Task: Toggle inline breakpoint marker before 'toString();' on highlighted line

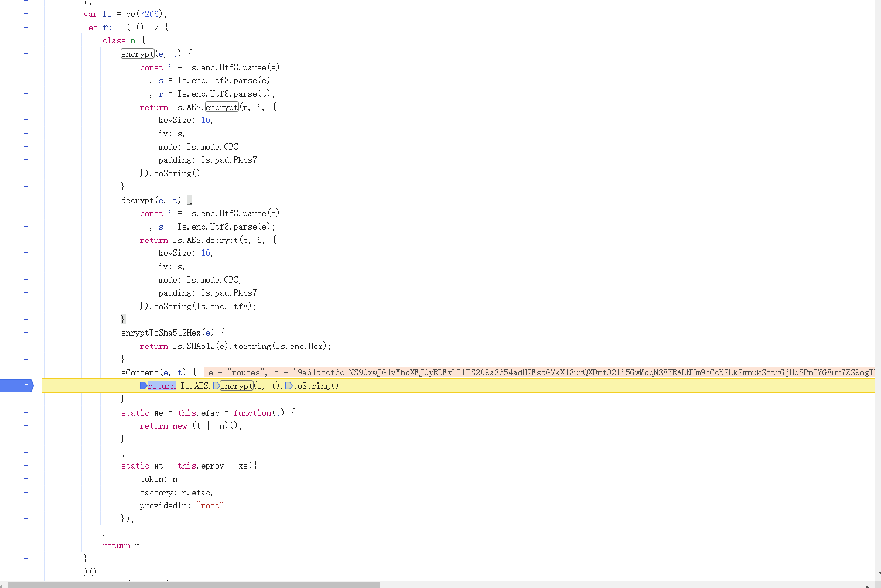Action: (289, 386)
